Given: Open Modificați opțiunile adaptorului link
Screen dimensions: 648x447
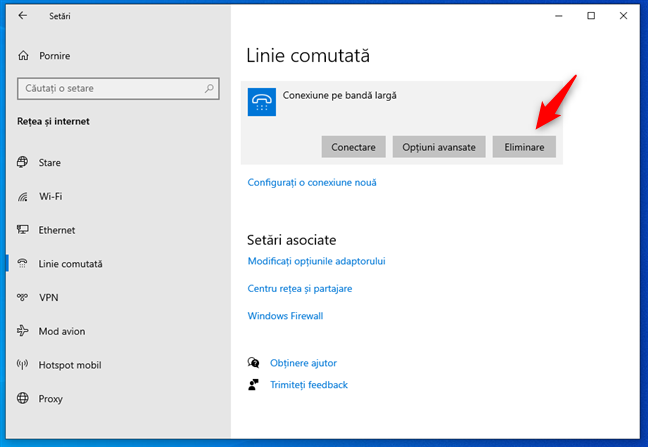Looking at the screenshot, I should click(316, 261).
